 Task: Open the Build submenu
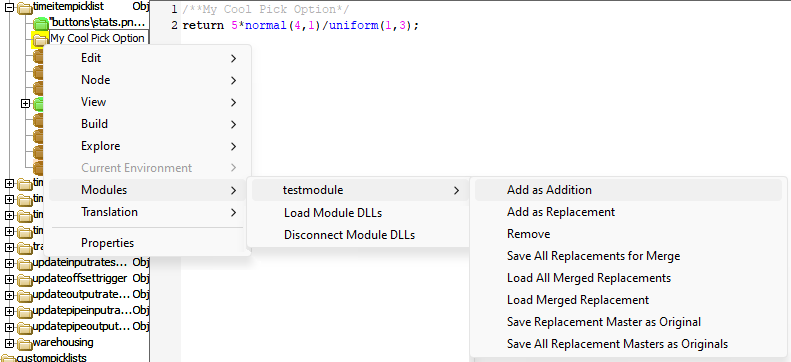point(147,124)
